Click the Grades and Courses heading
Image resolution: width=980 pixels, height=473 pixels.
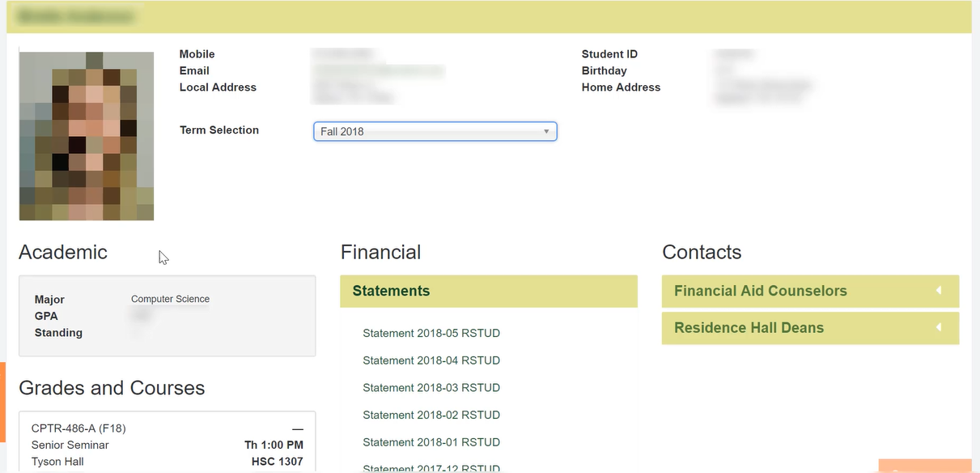point(112,388)
